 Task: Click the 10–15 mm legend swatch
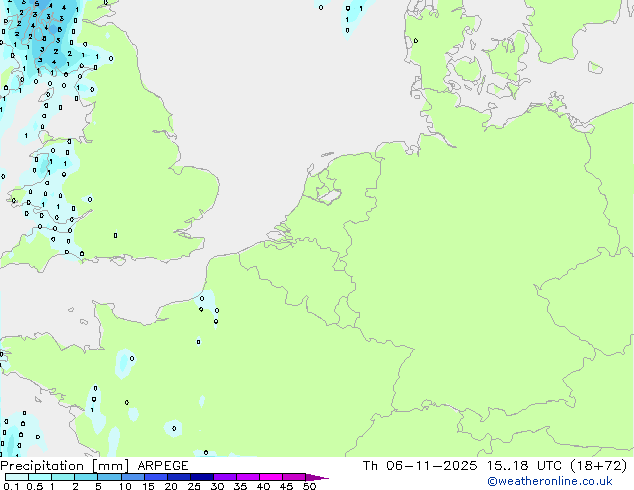132,477
